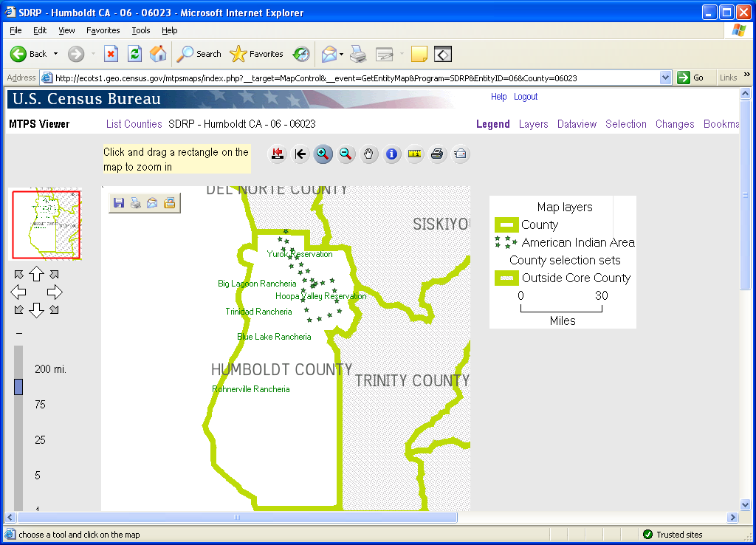Switch to the Layers tab
Viewport: 756px width, 545px height.
pyautogui.click(x=533, y=124)
